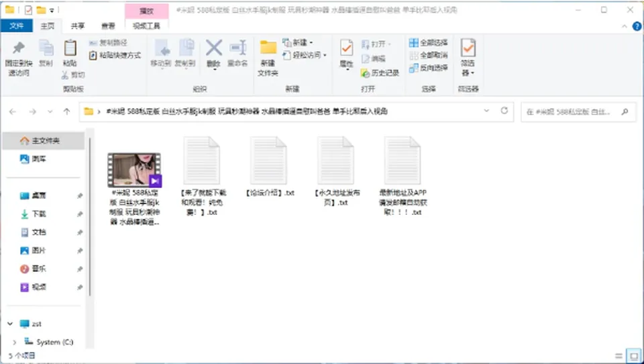The image size is (644, 364).
Task: Open the 文件 file tab
Action: tap(17, 26)
